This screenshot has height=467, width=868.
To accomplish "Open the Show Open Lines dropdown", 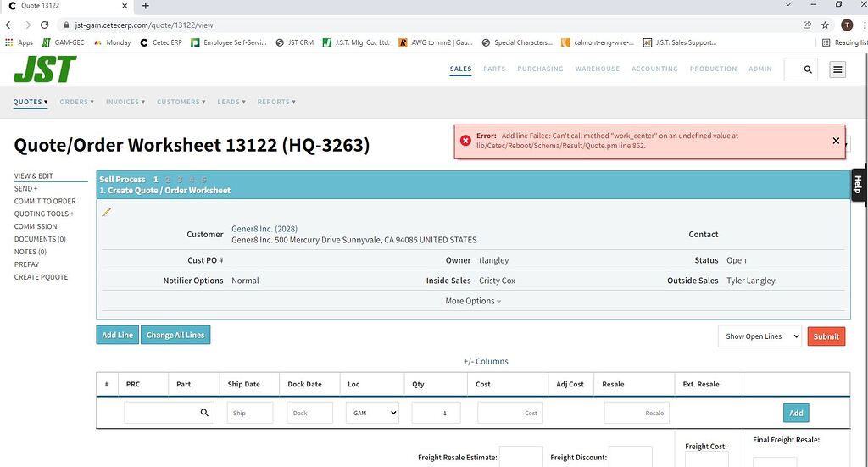I will pyautogui.click(x=759, y=336).
